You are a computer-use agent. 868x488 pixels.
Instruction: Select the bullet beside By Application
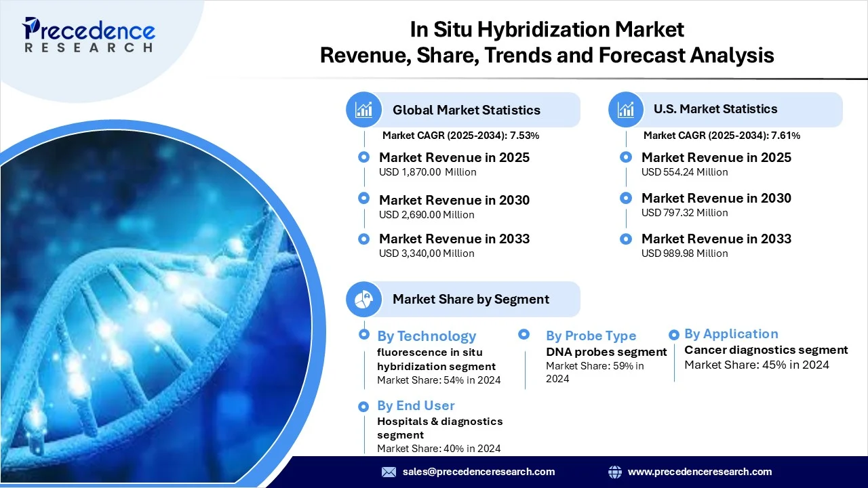tap(674, 334)
